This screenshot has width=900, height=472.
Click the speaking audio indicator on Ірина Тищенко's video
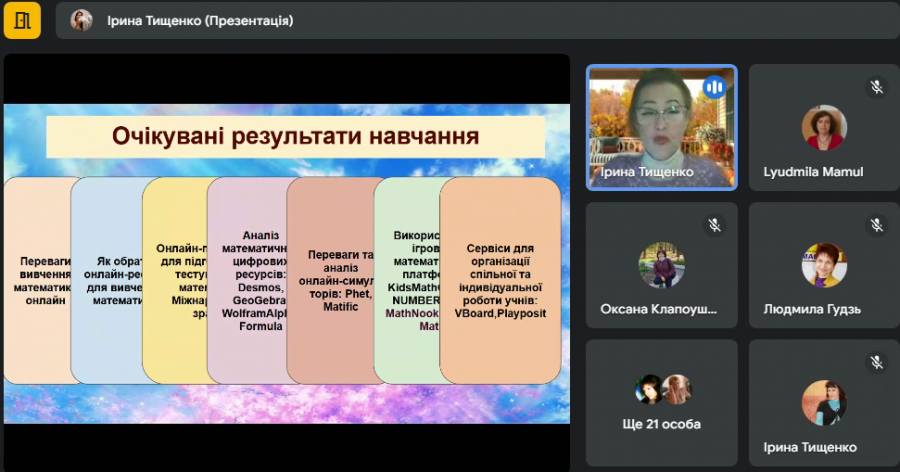[715, 87]
